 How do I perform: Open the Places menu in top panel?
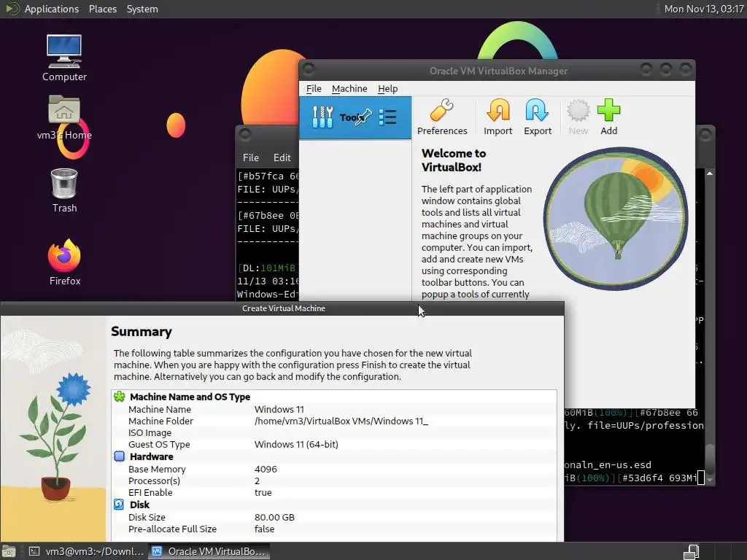102,9
